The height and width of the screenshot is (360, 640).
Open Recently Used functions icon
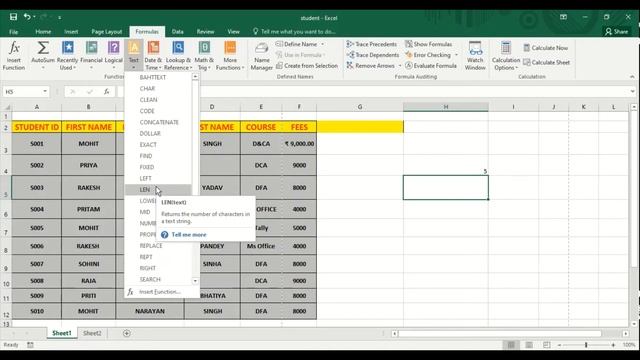[67, 48]
